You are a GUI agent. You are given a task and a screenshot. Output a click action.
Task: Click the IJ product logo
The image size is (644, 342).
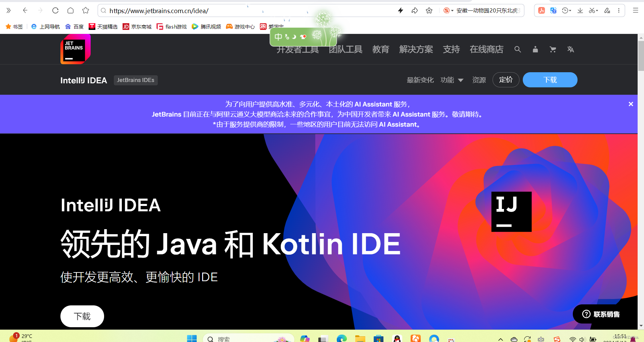coord(511,212)
